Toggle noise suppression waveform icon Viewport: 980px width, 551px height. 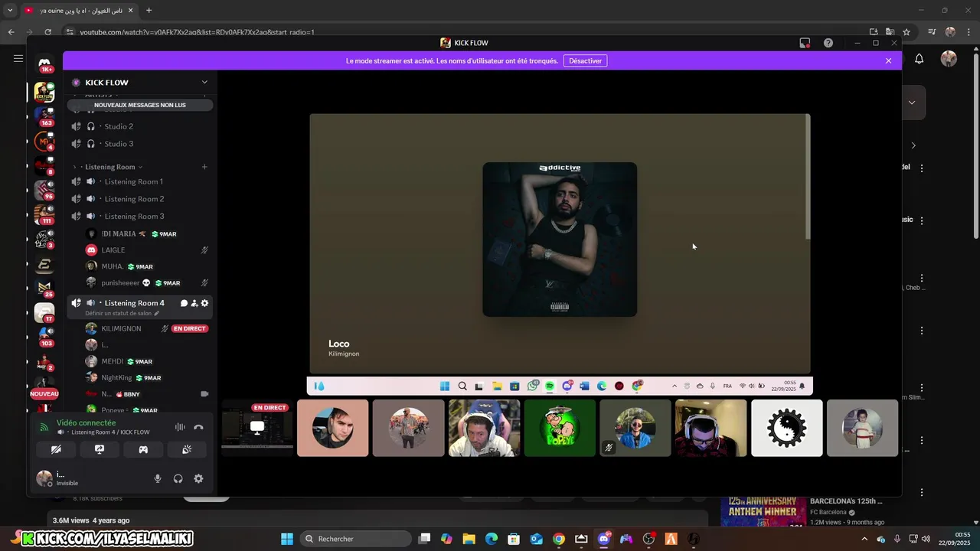[x=180, y=427]
